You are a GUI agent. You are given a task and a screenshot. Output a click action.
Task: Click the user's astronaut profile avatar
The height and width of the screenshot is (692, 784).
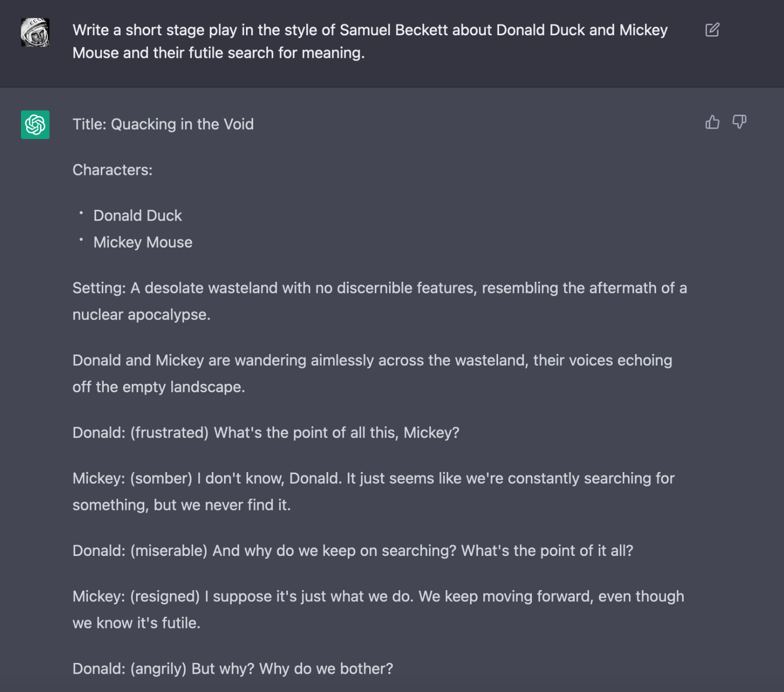35,32
